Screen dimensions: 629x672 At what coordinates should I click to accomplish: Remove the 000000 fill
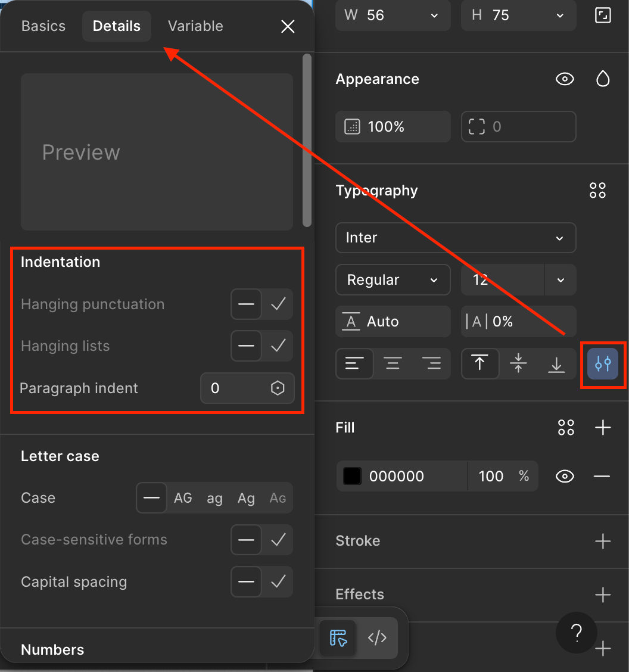pos(602,476)
